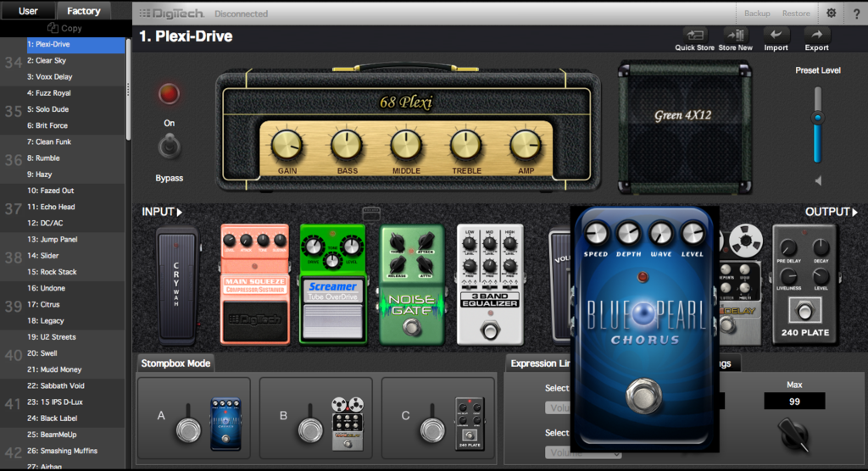Open the lower Volume Select dropdown
868x471 pixels.
point(583,452)
